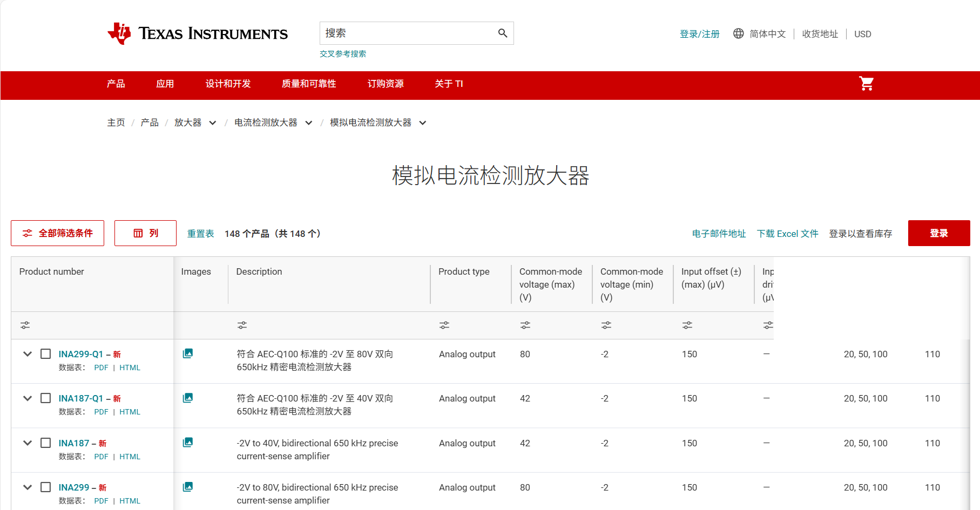Tick the checkbox next to INA299
Viewport: 980px width, 510px height.
tap(46, 487)
